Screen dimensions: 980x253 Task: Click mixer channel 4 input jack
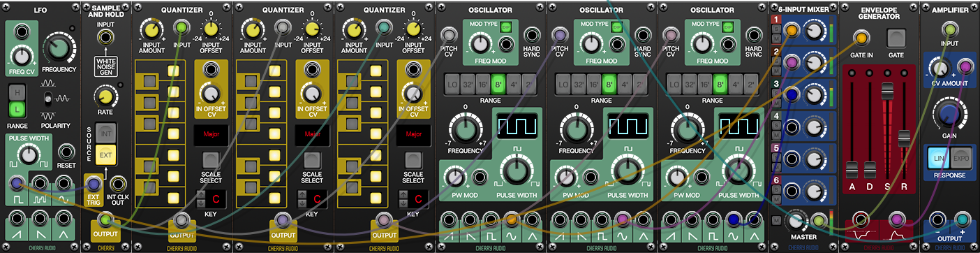791,127
